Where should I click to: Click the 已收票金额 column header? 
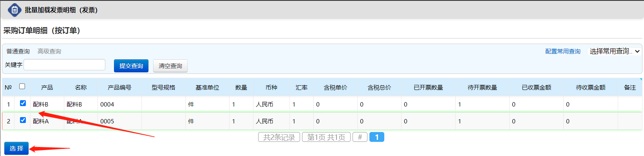pyautogui.click(x=536, y=88)
